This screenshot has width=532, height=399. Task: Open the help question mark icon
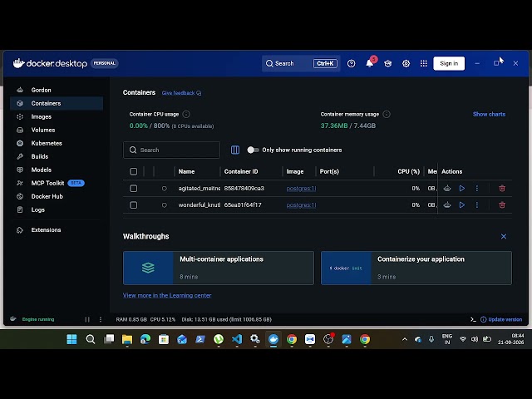point(351,63)
